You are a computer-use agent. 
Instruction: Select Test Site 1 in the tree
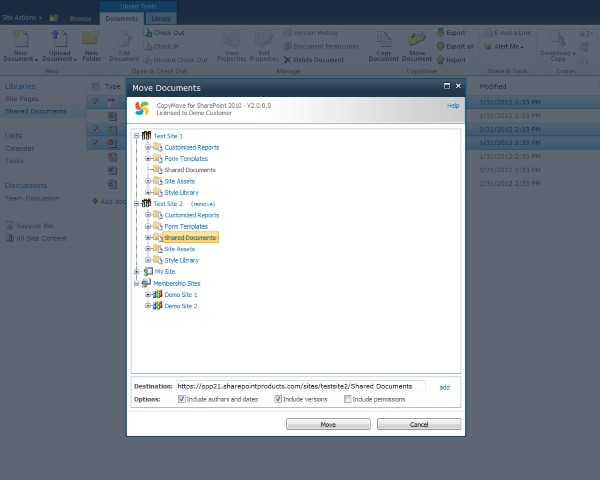[168, 136]
